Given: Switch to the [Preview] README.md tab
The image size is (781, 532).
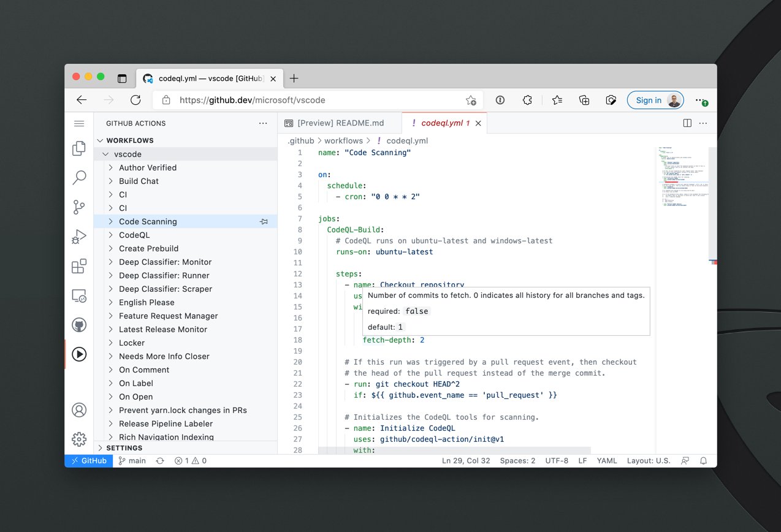Looking at the screenshot, I should click(x=340, y=123).
